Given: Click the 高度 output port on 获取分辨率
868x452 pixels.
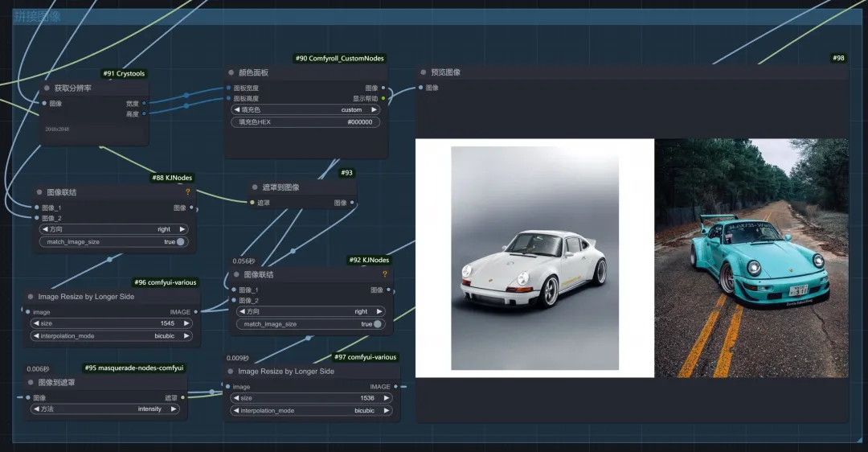Looking at the screenshot, I should (x=144, y=113).
